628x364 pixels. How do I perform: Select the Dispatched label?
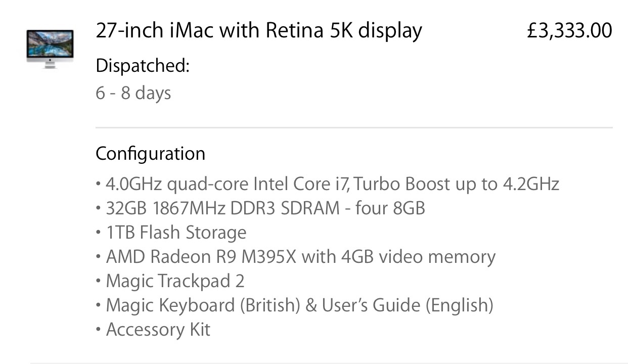[143, 66]
